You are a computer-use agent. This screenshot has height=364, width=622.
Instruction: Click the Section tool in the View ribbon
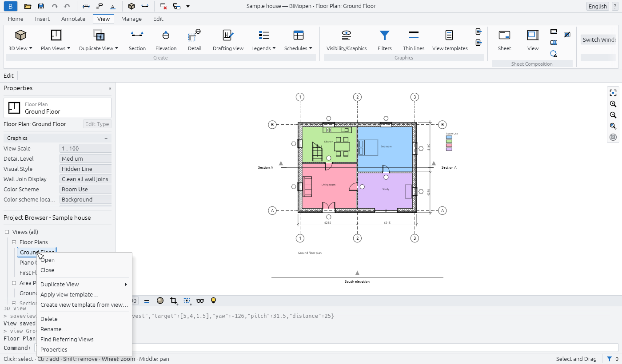point(137,40)
